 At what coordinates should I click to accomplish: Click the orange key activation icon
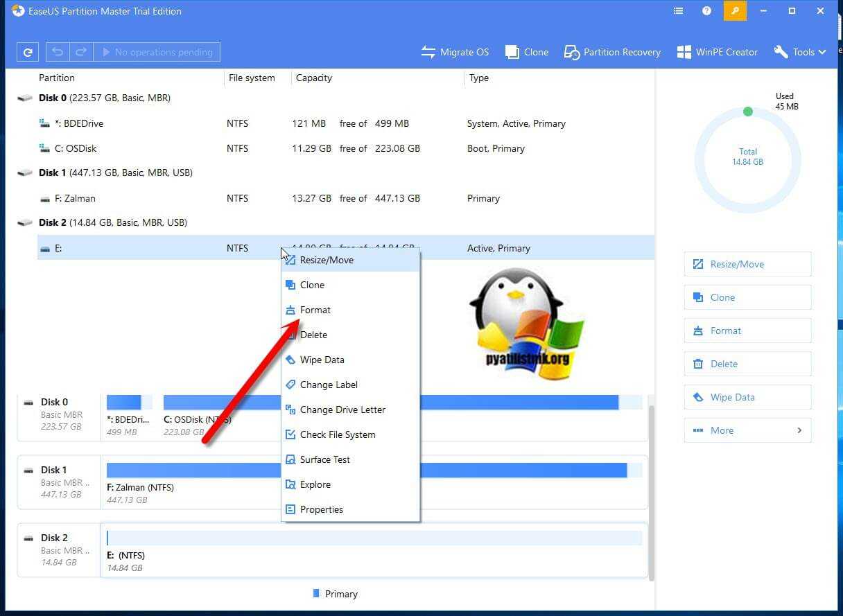tap(735, 11)
